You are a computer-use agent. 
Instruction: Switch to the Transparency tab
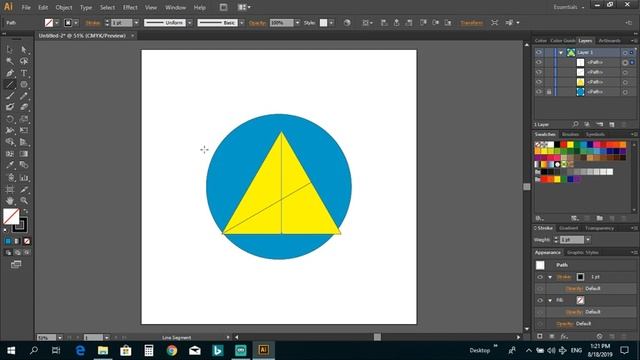pyautogui.click(x=599, y=228)
